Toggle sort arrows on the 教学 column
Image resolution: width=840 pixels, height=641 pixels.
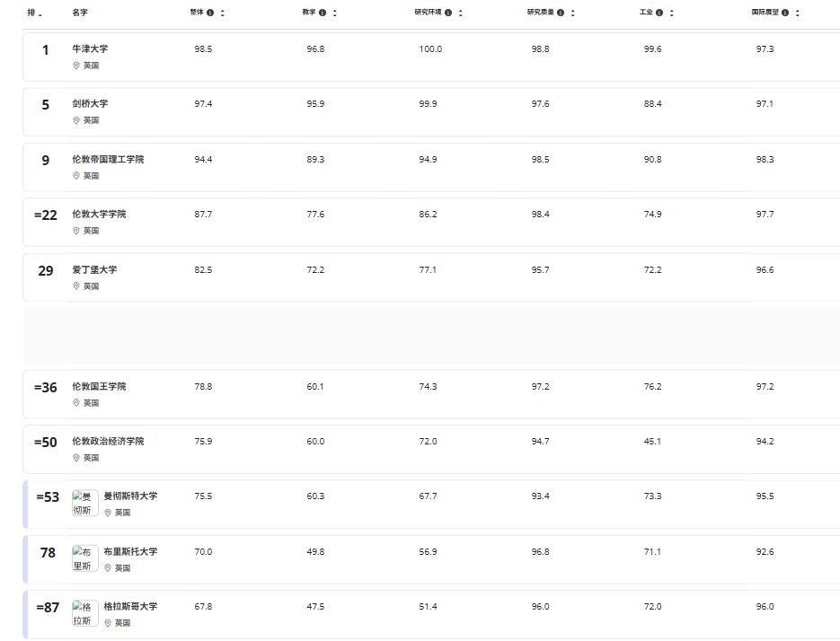click(x=334, y=13)
